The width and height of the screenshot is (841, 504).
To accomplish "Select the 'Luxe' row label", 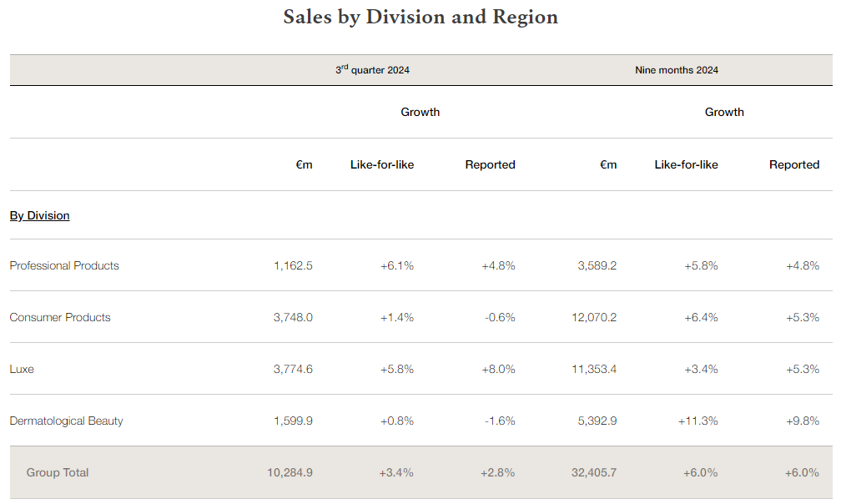I will 22,369.
